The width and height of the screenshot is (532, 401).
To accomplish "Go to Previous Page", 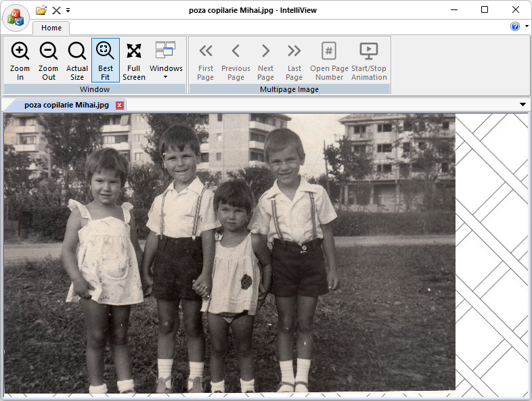I will click(236, 61).
